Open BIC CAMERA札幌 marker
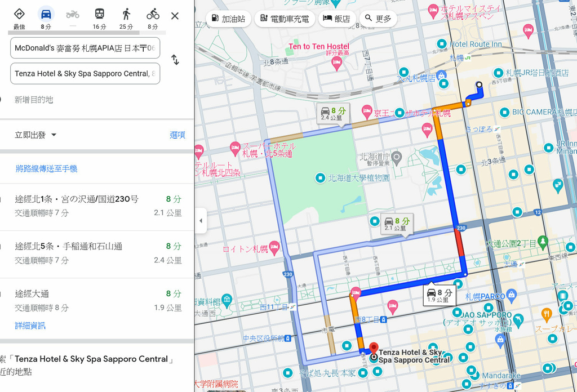 point(504,112)
